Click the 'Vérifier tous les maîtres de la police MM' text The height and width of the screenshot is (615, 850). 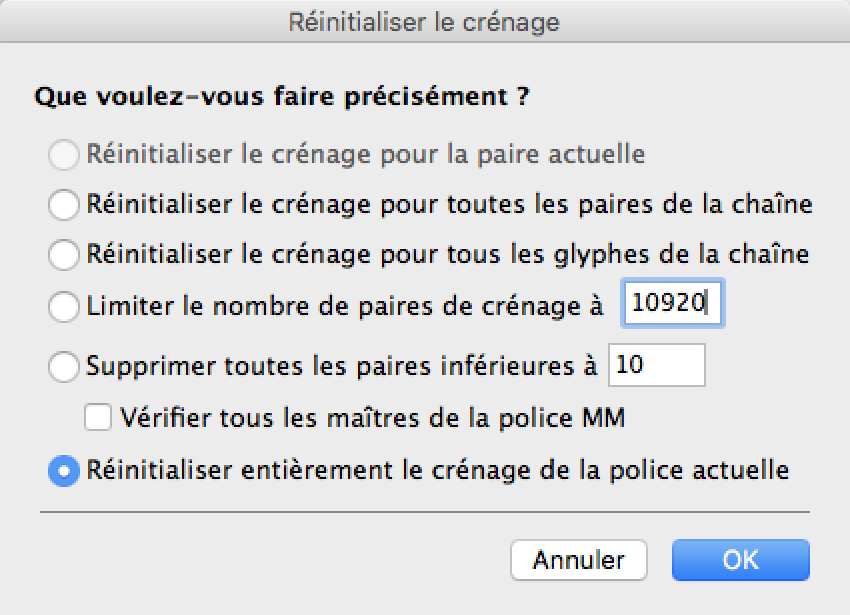tap(372, 418)
